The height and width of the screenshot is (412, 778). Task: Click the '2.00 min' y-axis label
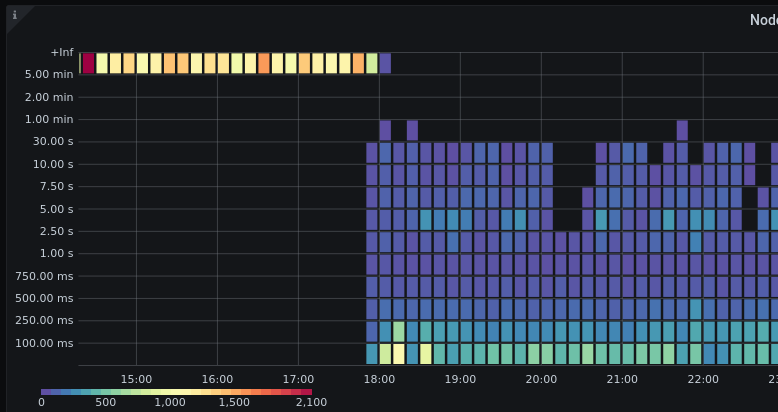click(x=49, y=97)
